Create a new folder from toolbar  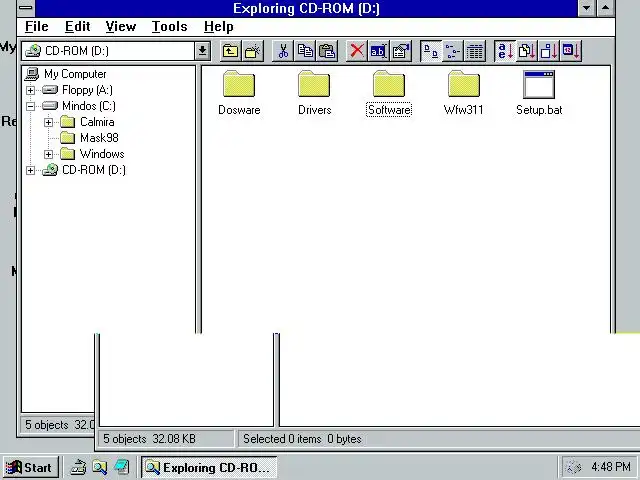pos(253,51)
